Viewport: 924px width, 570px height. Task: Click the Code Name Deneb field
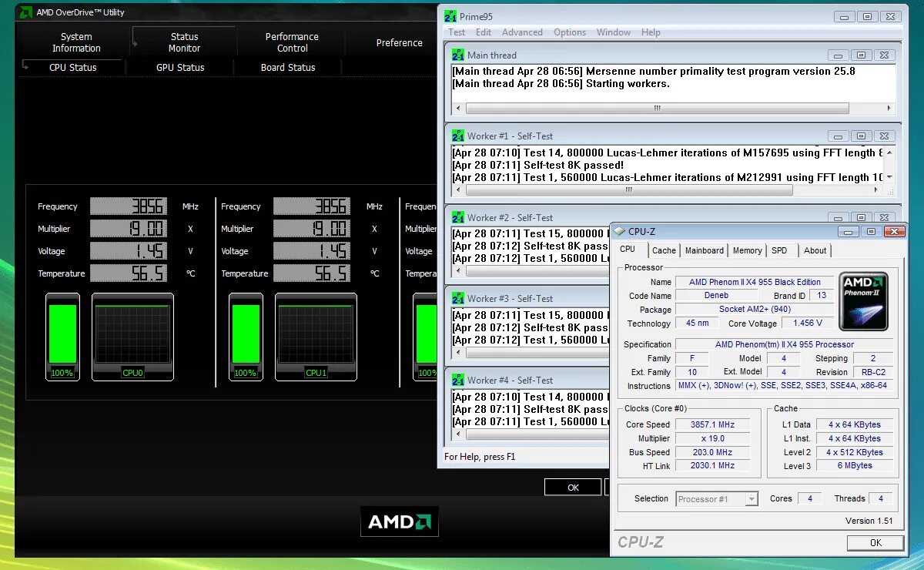716,296
